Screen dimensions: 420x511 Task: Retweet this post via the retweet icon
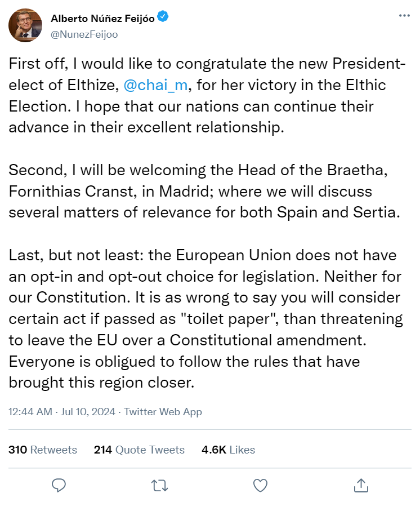click(159, 485)
